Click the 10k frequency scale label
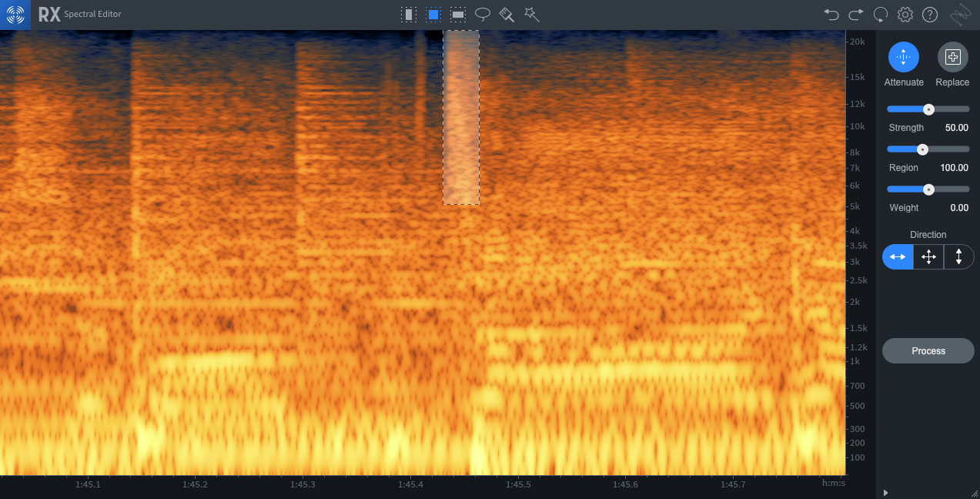Screen dimensions: 980x499 [858, 126]
